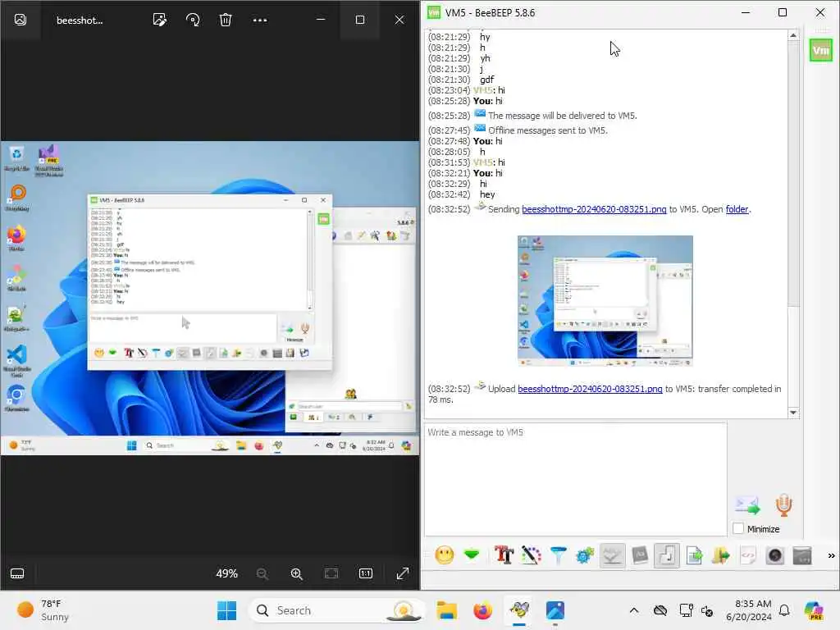
Task: Open the Copilot preview icon
Action: click(814, 610)
